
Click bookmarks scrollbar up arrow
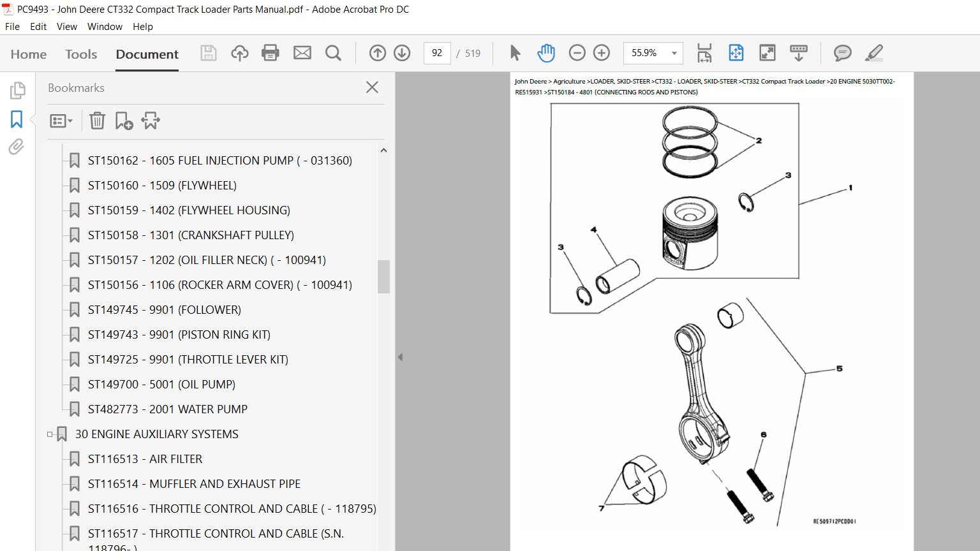pyautogui.click(x=383, y=151)
